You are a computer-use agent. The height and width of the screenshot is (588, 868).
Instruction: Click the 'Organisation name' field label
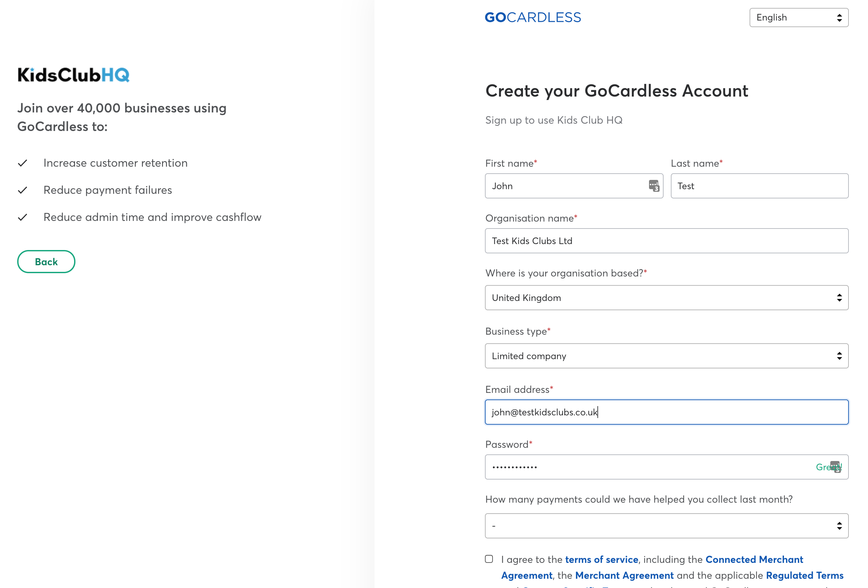531,218
